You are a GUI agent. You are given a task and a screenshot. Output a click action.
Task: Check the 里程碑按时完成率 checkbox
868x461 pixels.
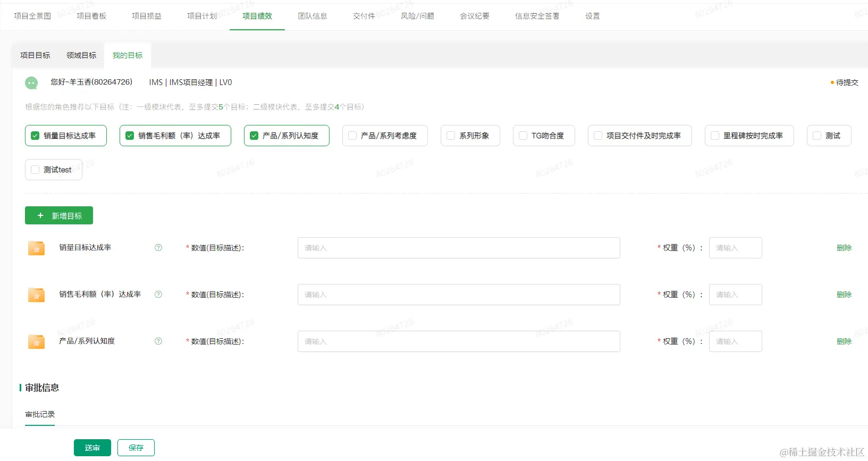tap(715, 136)
